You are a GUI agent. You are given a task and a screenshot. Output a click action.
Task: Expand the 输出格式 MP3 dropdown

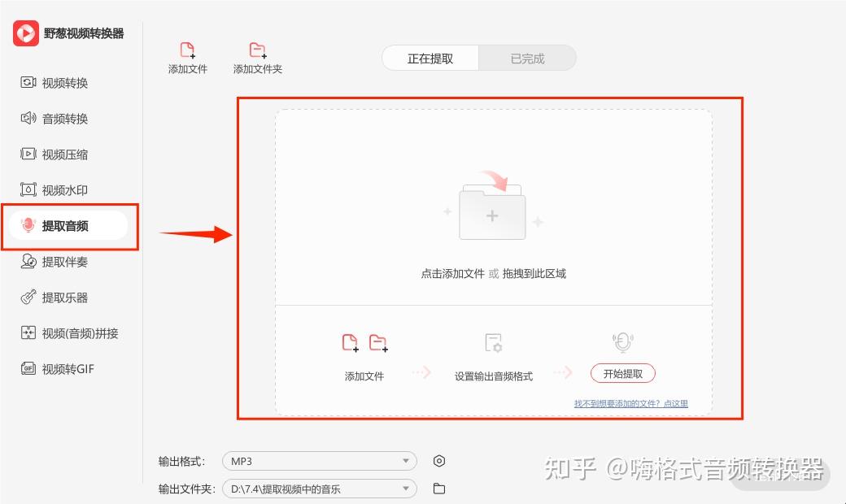click(x=320, y=461)
